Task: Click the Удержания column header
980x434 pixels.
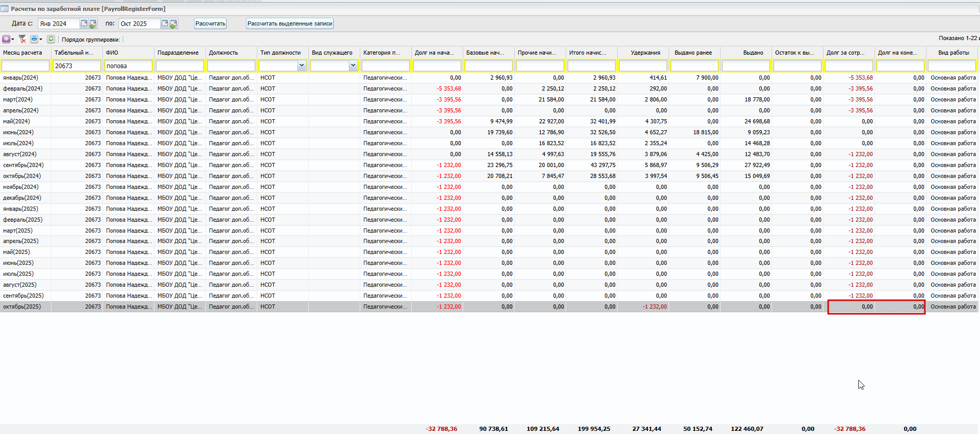Action: 645,53
